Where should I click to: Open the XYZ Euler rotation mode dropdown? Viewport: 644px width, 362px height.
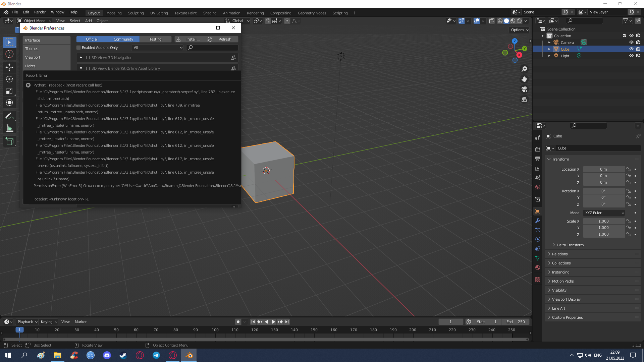point(603,213)
